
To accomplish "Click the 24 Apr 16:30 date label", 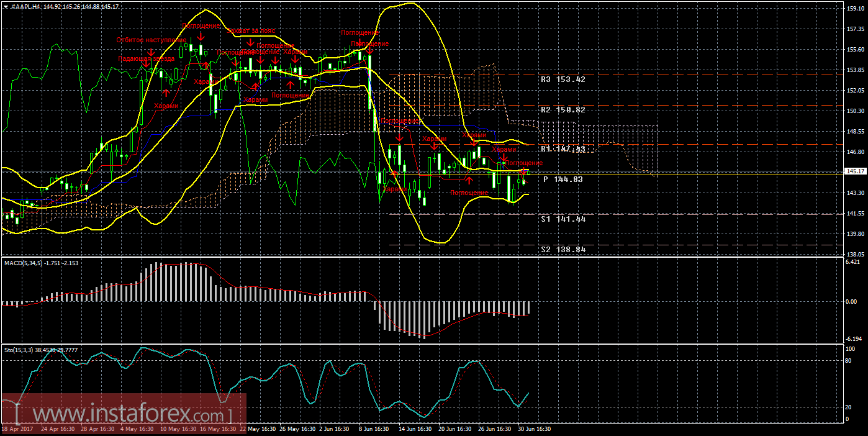I will pos(58,429).
